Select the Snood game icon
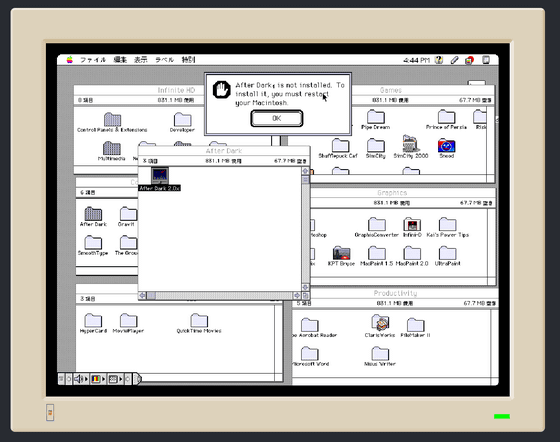This screenshot has width=560, height=442. 446,148
